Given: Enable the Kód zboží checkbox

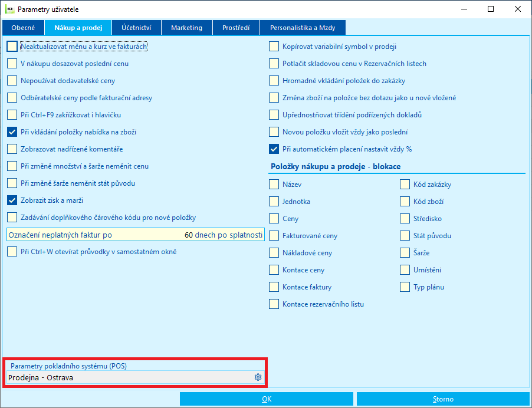Looking at the screenshot, I should (x=405, y=202).
